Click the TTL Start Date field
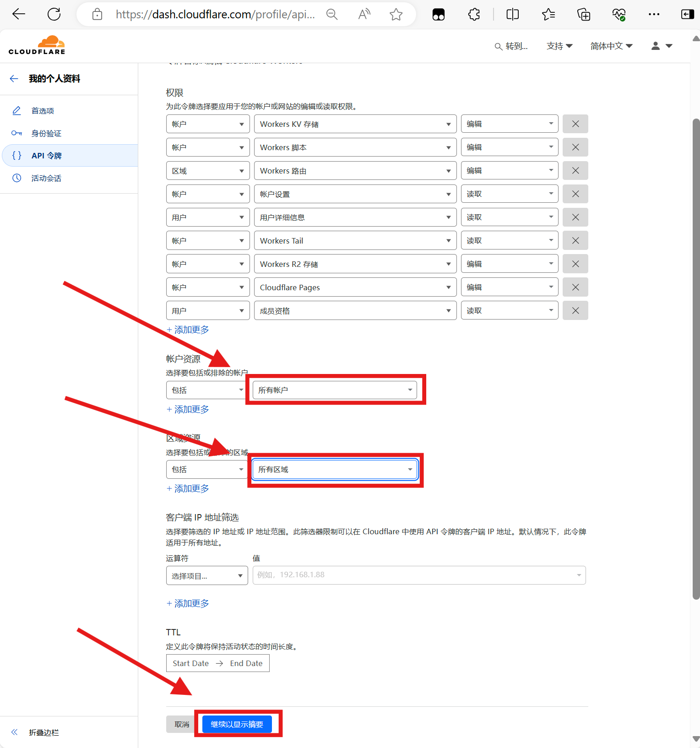This screenshot has height=748, width=700. [x=191, y=663]
